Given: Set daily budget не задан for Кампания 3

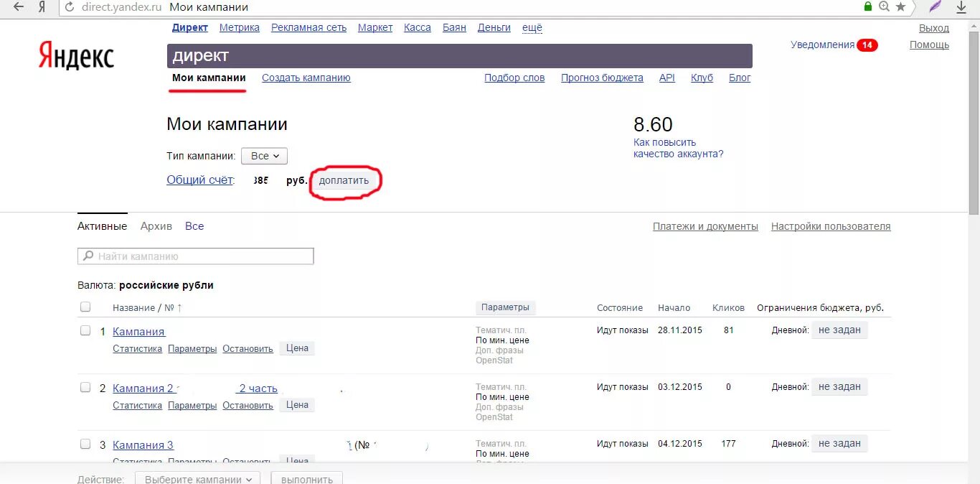Looking at the screenshot, I should coord(839,443).
